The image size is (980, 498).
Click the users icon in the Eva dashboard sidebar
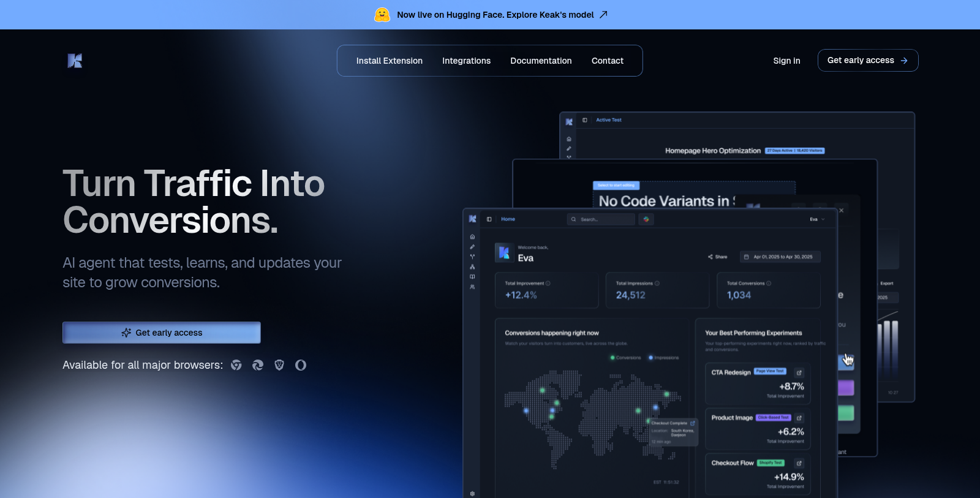pos(472,287)
